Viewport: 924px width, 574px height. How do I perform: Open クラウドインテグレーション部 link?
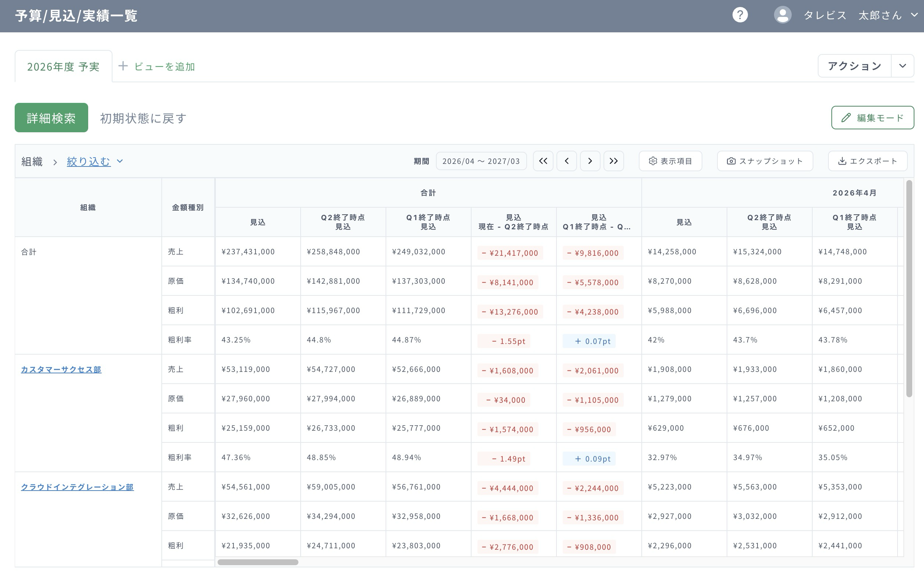click(78, 487)
